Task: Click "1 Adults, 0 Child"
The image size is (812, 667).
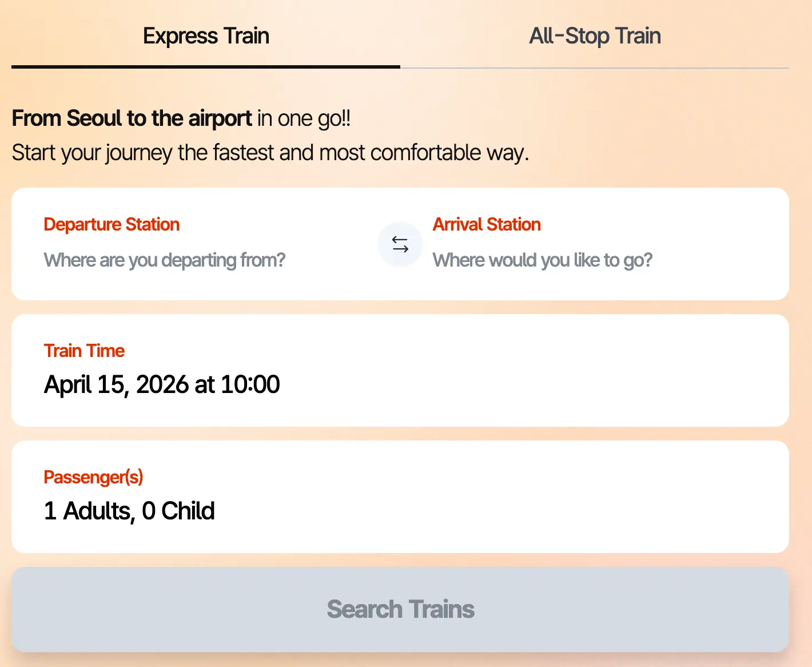Action: [129, 511]
